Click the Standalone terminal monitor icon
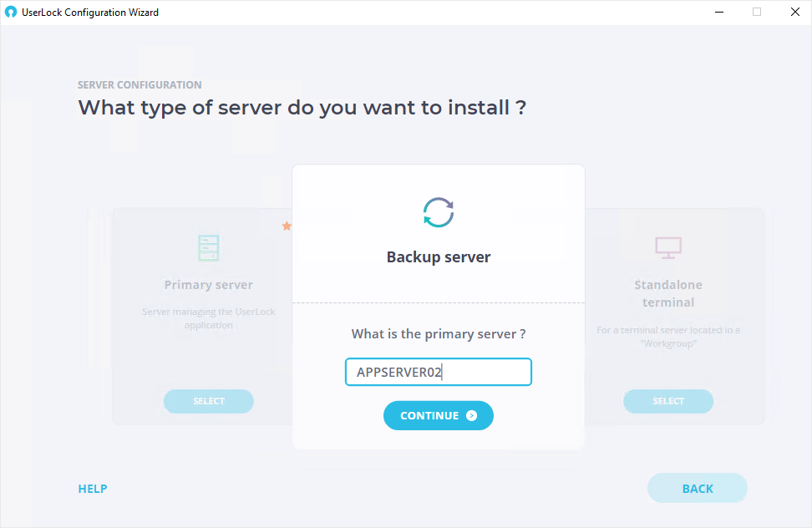Image resolution: width=812 pixels, height=528 pixels. [668, 247]
